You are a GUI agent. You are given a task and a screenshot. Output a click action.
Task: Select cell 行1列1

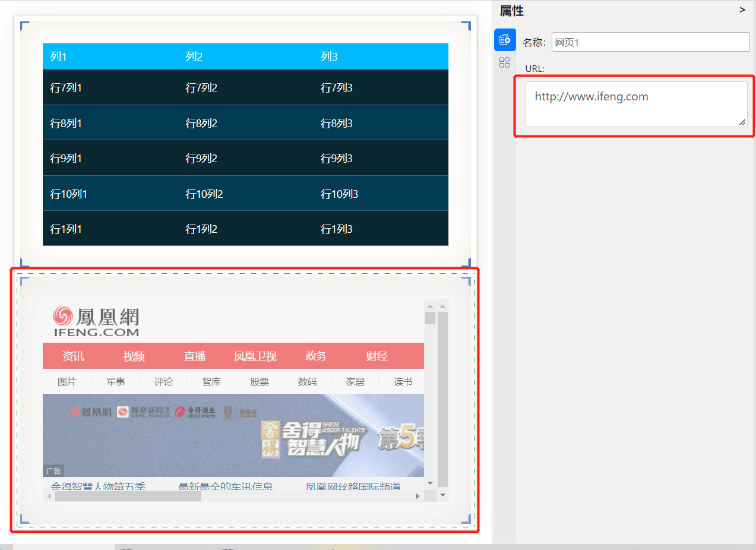click(x=66, y=229)
